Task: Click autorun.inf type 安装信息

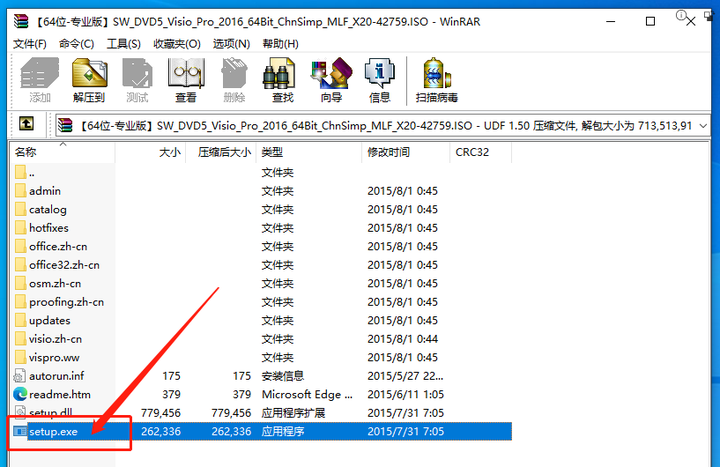Action: click(283, 376)
